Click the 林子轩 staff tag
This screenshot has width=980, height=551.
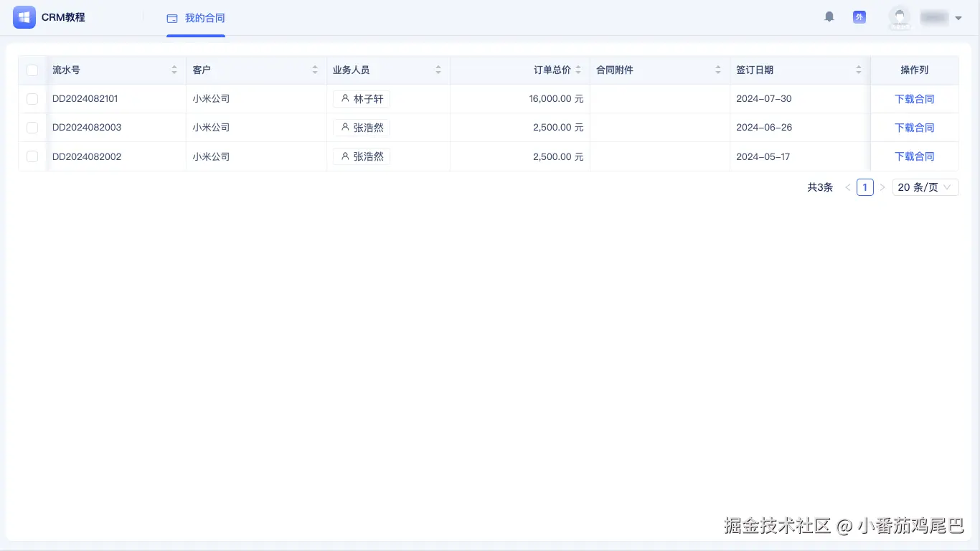[362, 99]
